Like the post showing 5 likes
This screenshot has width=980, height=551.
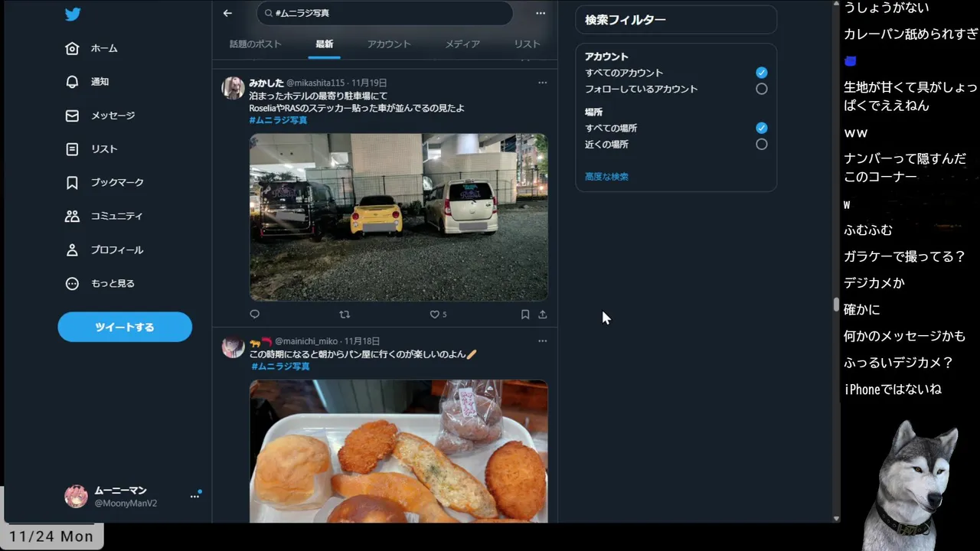[434, 314]
